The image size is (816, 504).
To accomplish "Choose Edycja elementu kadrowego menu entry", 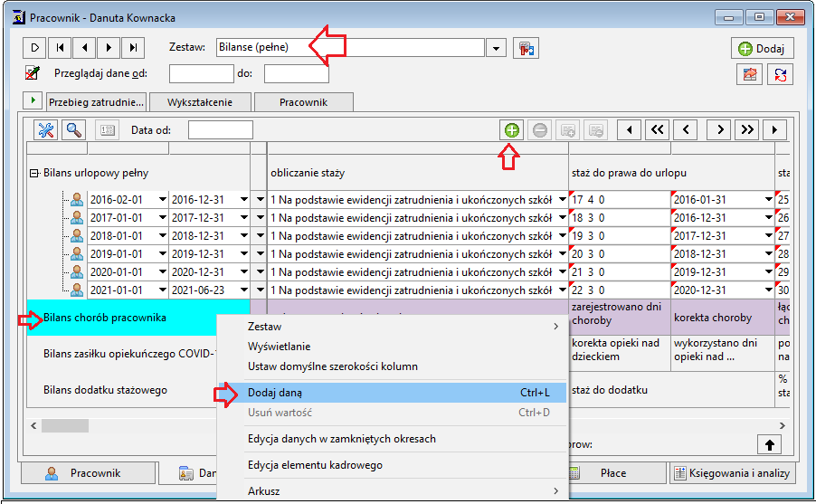I will (x=392, y=465).
